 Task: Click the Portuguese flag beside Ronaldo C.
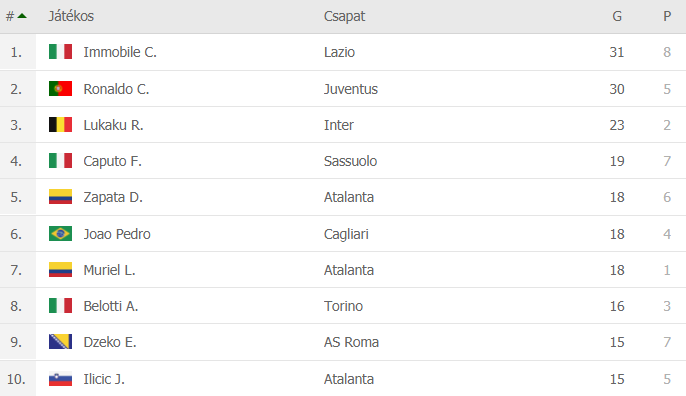[60, 88]
